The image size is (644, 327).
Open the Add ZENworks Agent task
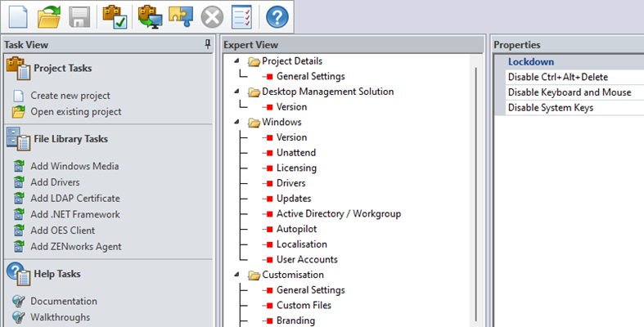[x=76, y=246]
